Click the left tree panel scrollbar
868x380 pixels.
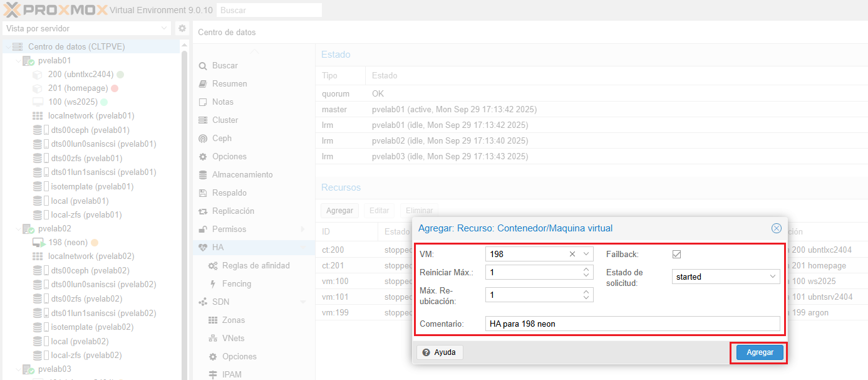(x=185, y=213)
